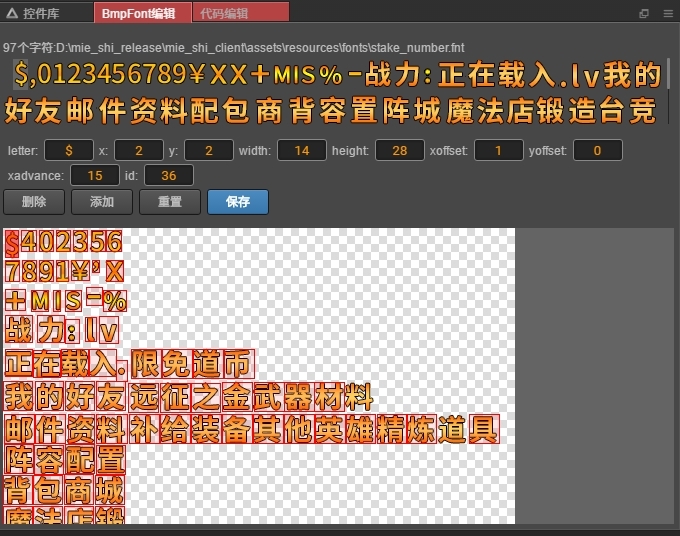Select the ¥ character in preview text

[196, 74]
